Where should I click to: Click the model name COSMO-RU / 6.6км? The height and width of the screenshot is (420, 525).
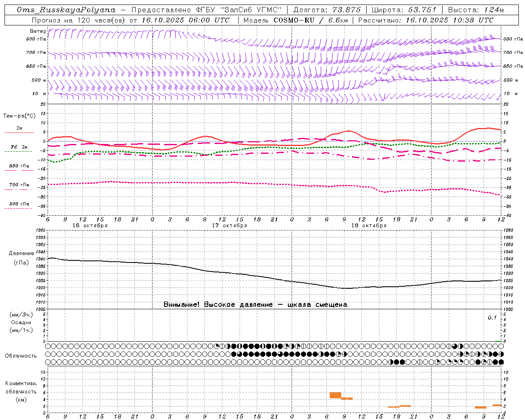coord(311,20)
